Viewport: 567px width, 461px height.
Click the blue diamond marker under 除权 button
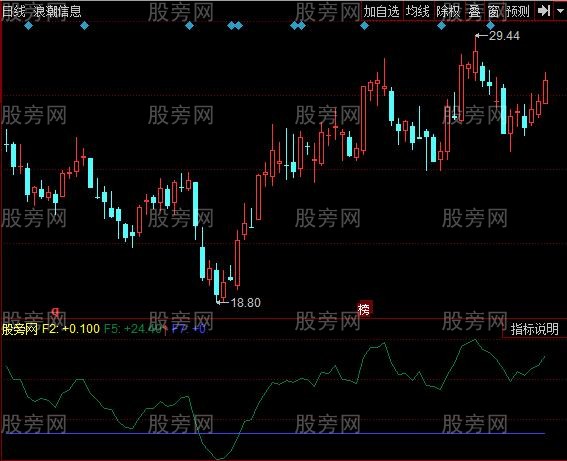[x=442, y=26]
